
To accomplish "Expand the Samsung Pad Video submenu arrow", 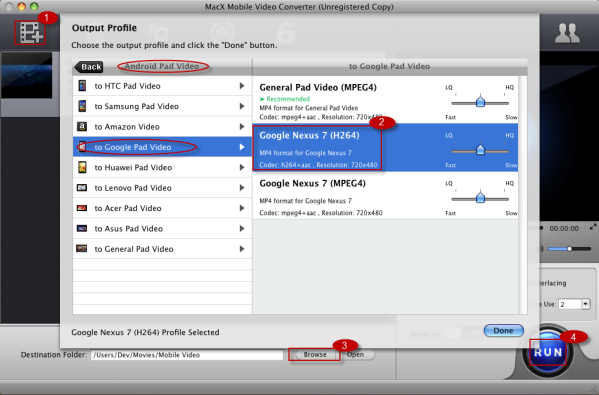I will tap(242, 106).
